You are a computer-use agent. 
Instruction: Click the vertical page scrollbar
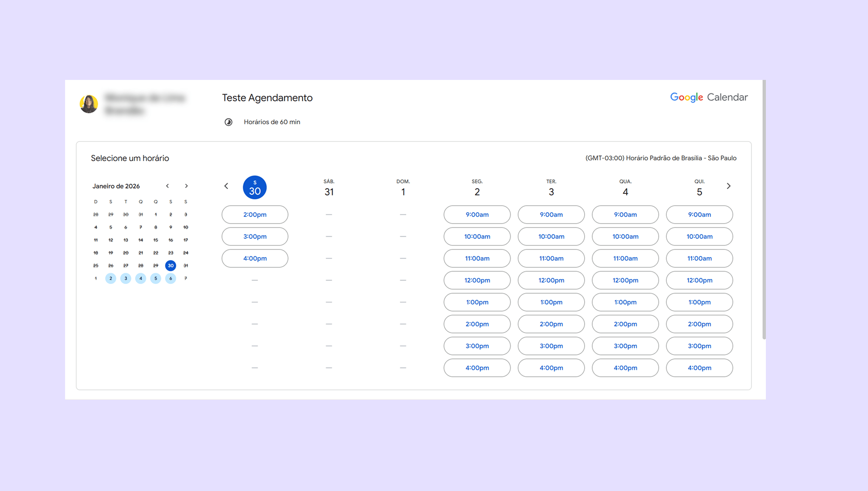click(x=764, y=209)
